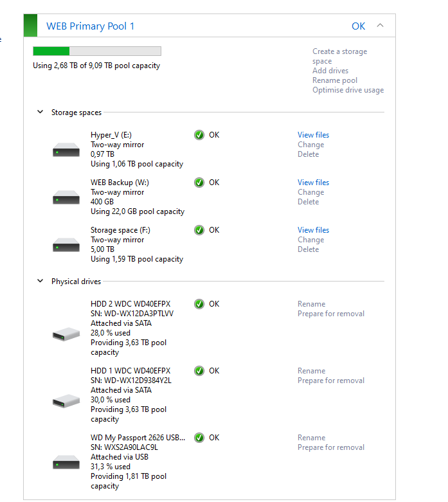
Task: Click the green OK checkmark for HDD 2
Action: click(x=199, y=304)
